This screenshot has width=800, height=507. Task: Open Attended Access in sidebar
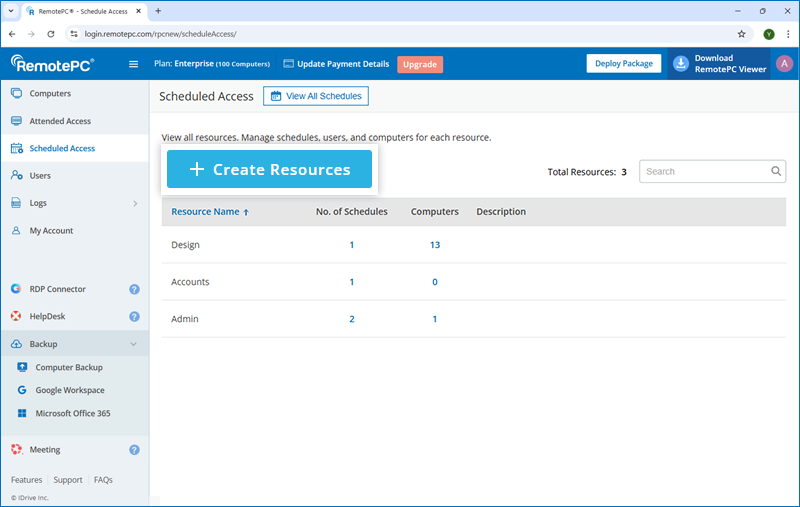pyautogui.click(x=60, y=121)
